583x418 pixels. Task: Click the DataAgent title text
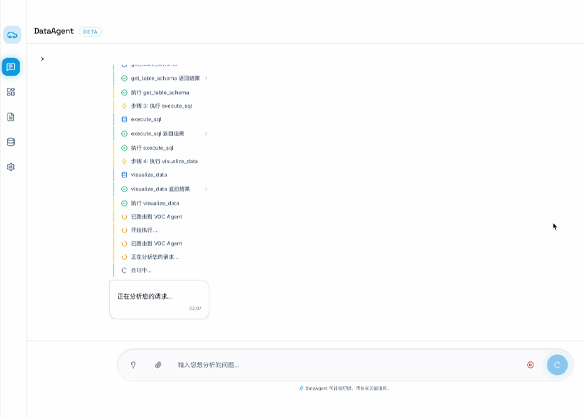coord(54,31)
